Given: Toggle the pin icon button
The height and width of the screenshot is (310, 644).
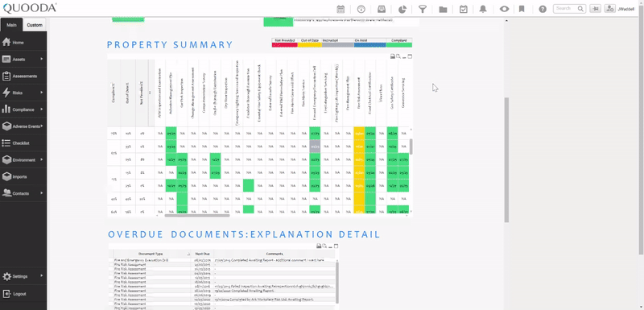Looking at the screenshot, I should click(x=595, y=9).
